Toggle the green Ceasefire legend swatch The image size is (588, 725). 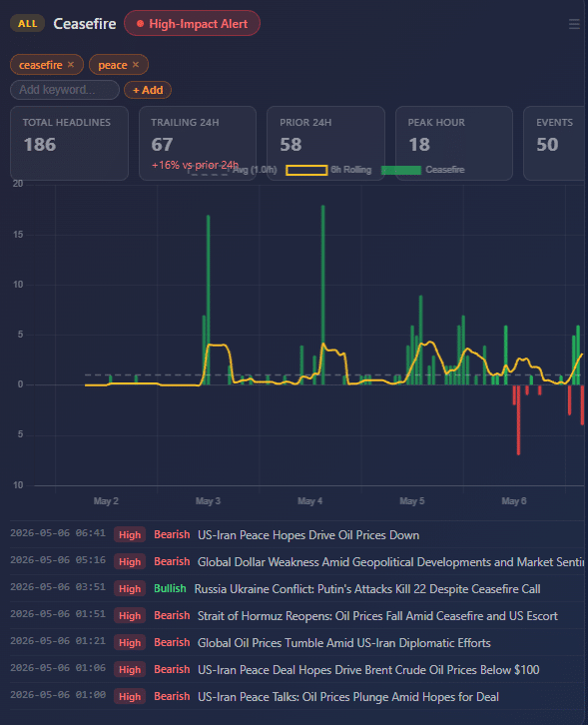(x=401, y=170)
